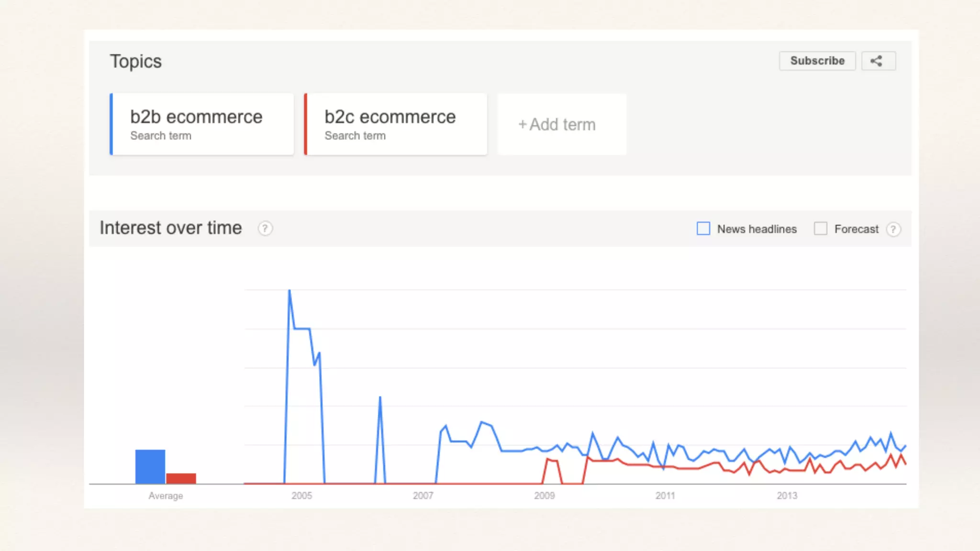
Task: Click the red Average bar
Action: click(x=181, y=478)
